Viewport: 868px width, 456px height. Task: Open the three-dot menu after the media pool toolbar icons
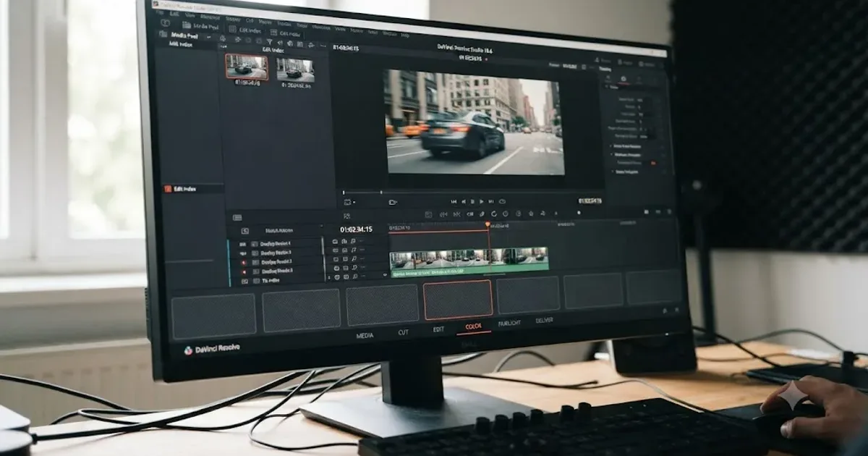tap(323, 46)
